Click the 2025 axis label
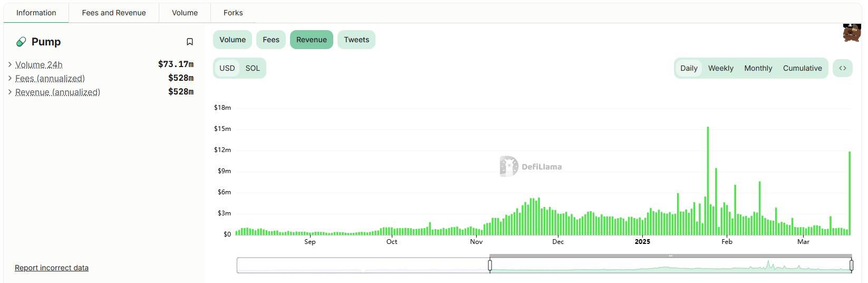 pyautogui.click(x=642, y=242)
